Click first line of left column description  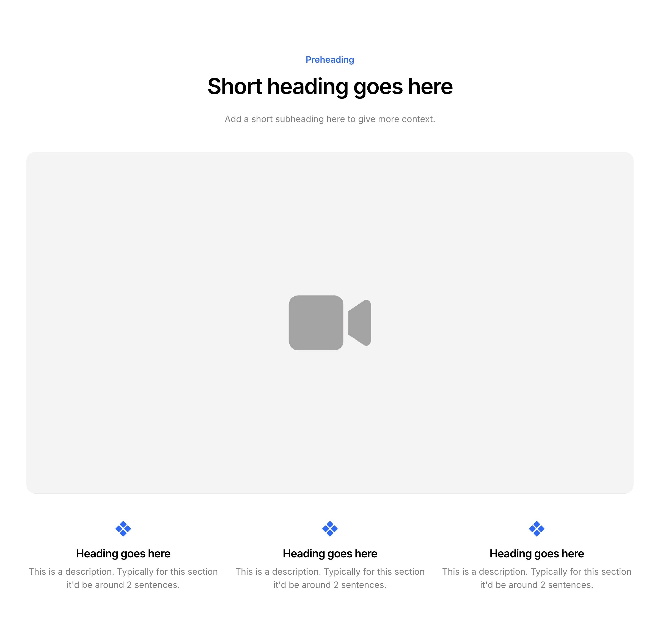[x=123, y=572]
